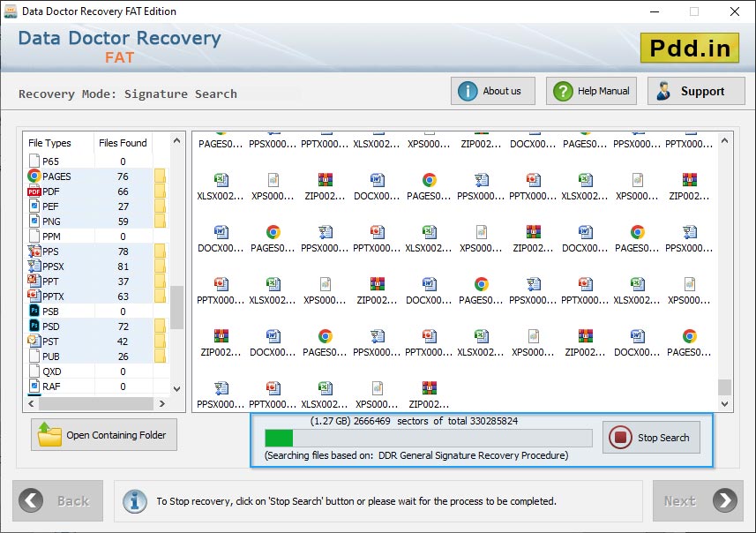Viewport: 756px width, 533px height.
Task: Click file types list scroll left arrow
Action: coord(32,403)
